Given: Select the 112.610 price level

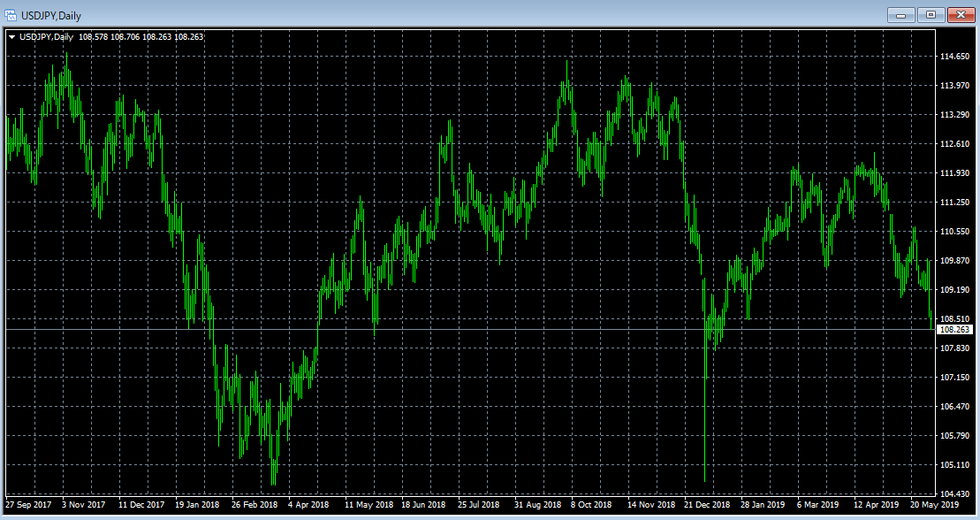Looking at the screenshot, I should pyautogui.click(x=954, y=144).
